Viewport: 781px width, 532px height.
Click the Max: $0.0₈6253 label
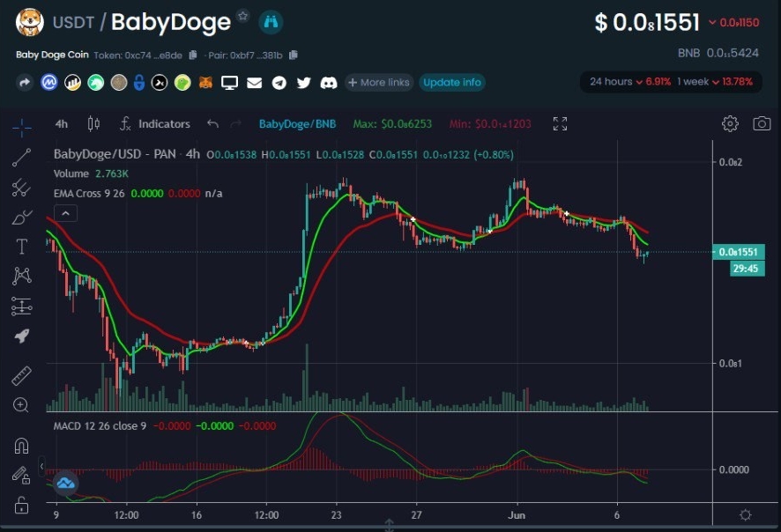tap(392, 124)
